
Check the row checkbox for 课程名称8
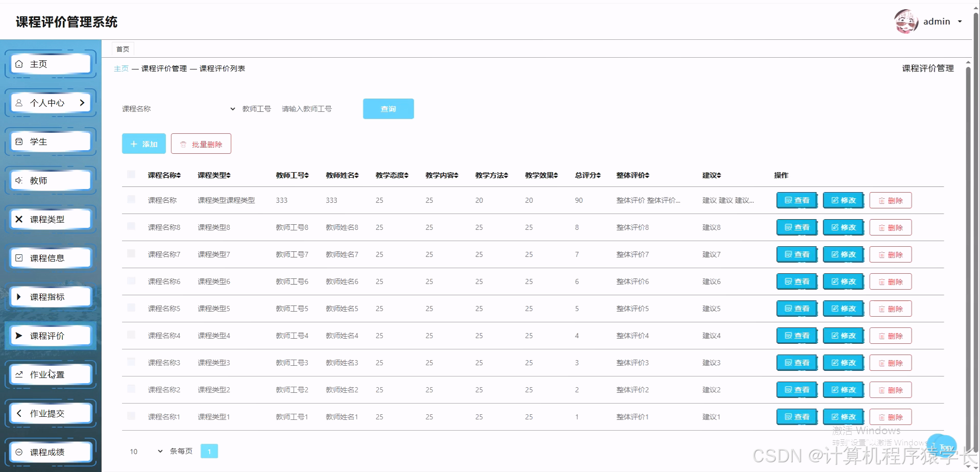[131, 227]
